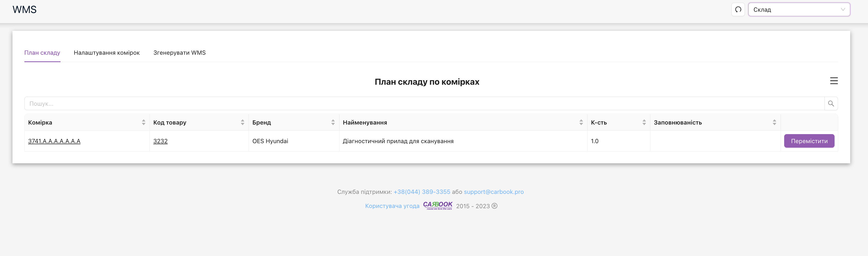
Task: Sort table by К-сть column
Action: [x=644, y=122]
